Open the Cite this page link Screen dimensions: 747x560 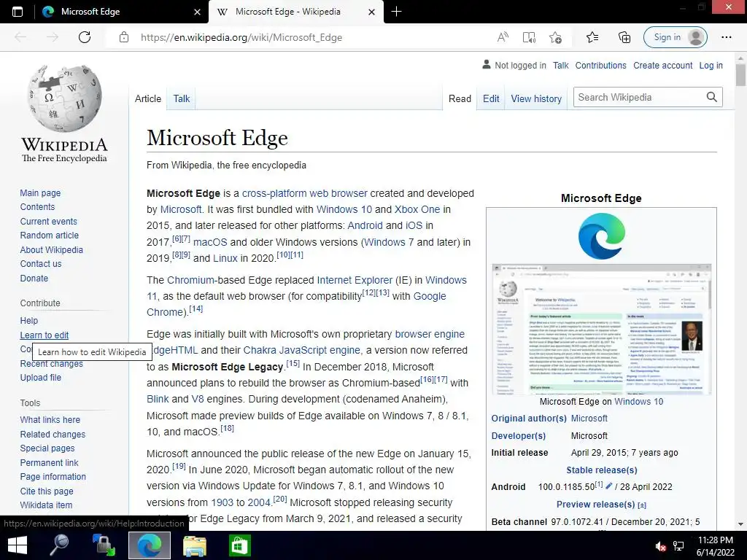(47, 491)
